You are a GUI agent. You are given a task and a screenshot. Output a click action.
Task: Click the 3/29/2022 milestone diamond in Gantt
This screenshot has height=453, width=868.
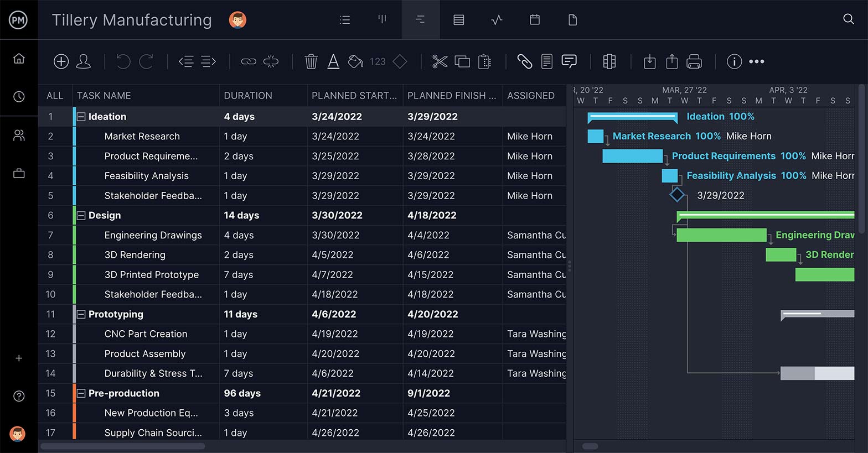pos(677,195)
